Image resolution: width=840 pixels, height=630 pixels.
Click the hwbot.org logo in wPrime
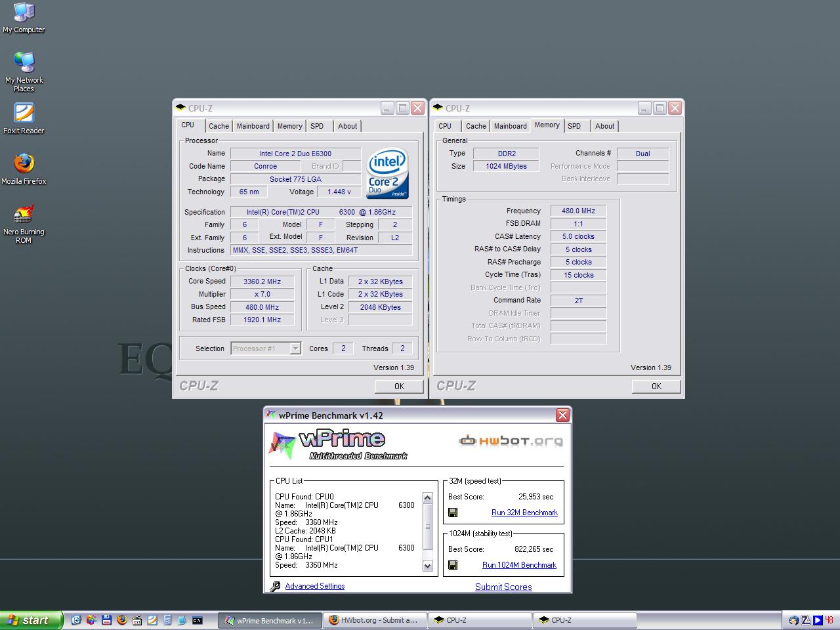point(511,441)
